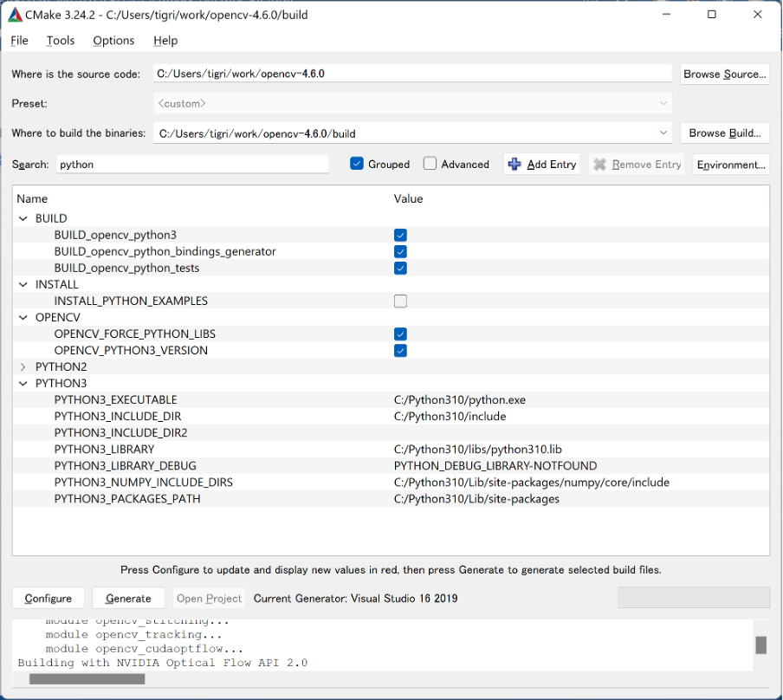Viewport: 783px width, 700px height.
Task: Open the Preset dropdown
Action: (663, 103)
